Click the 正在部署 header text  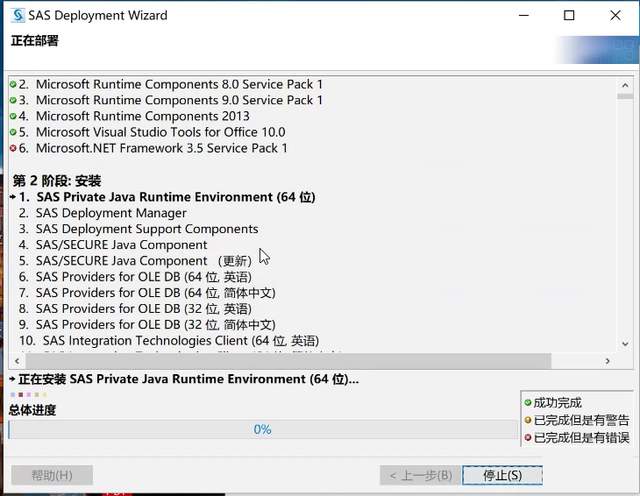(x=35, y=41)
